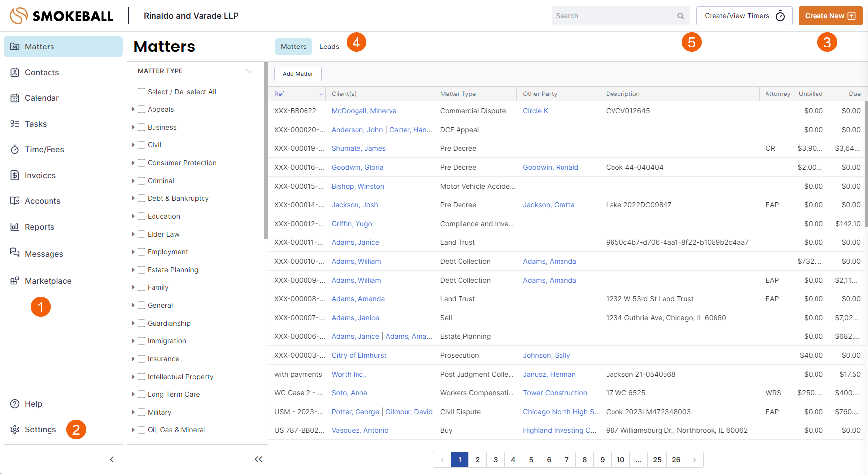868x474 pixels.
Task: Open Accounts icon in sidebar
Action: click(15, 201)
